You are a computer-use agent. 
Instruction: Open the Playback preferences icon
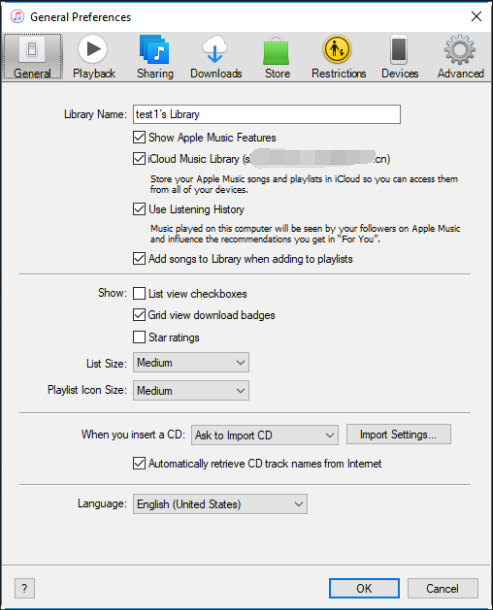pos(93,57)
